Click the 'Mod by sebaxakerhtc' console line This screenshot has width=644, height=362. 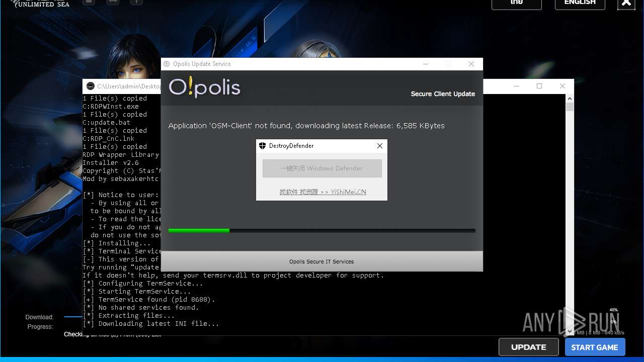pos(121,179)
